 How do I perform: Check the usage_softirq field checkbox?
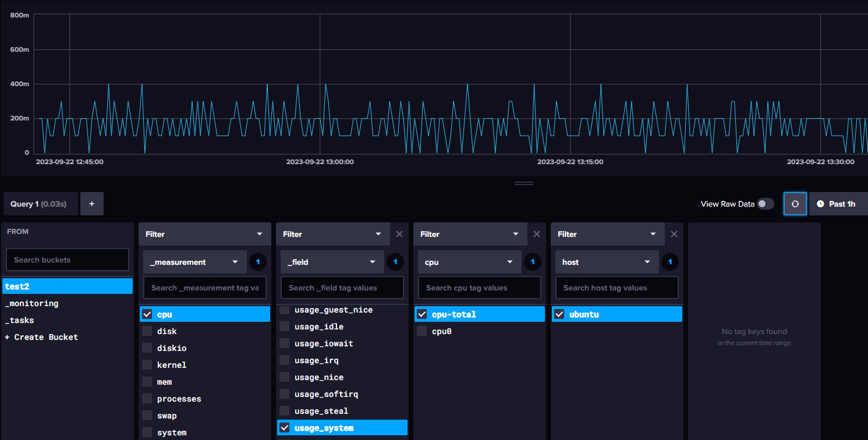[x=285, y=394]
